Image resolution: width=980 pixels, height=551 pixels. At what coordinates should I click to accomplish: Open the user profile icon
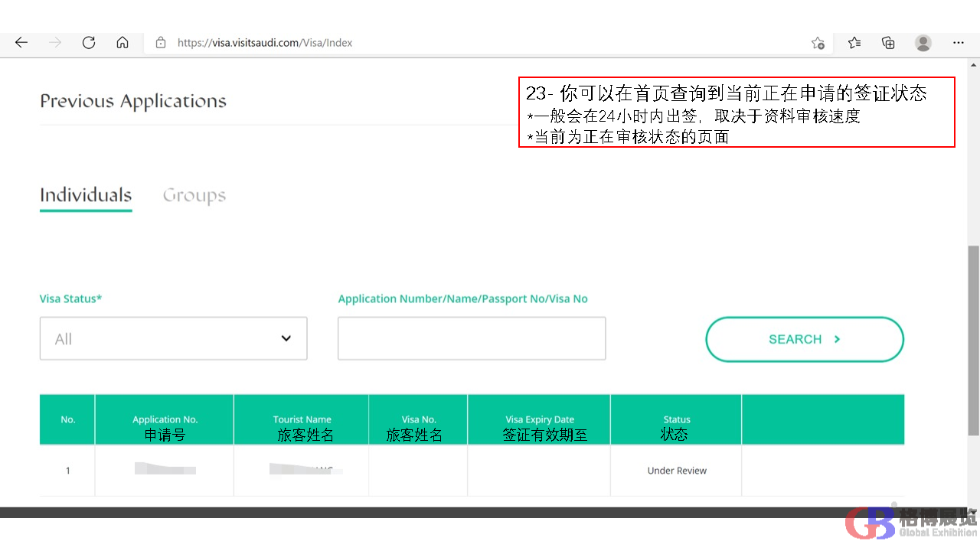coord(923,43)
